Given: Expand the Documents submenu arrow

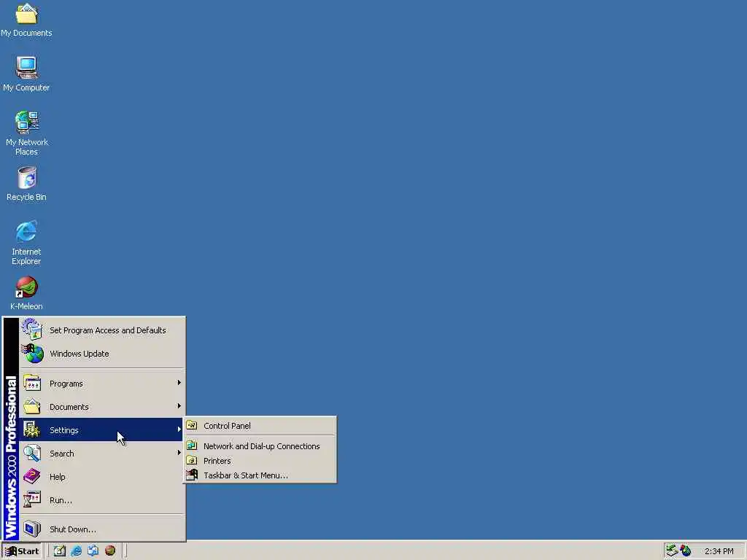Looking at the screenshot, I should (x=179, y=406).
